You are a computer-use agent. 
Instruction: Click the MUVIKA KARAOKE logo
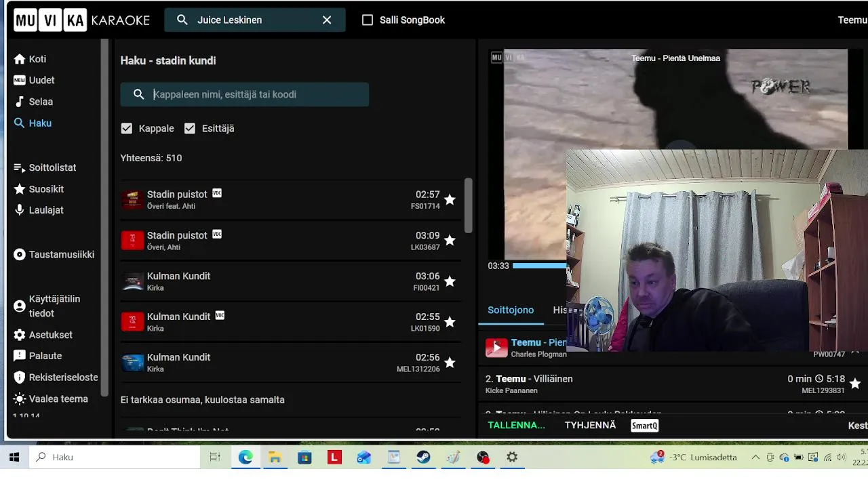point(81,20)
